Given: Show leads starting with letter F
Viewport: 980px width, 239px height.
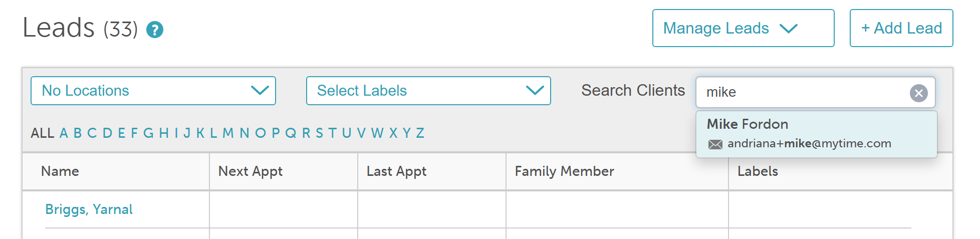Looking at the screenshot, I should coord(134,133).
